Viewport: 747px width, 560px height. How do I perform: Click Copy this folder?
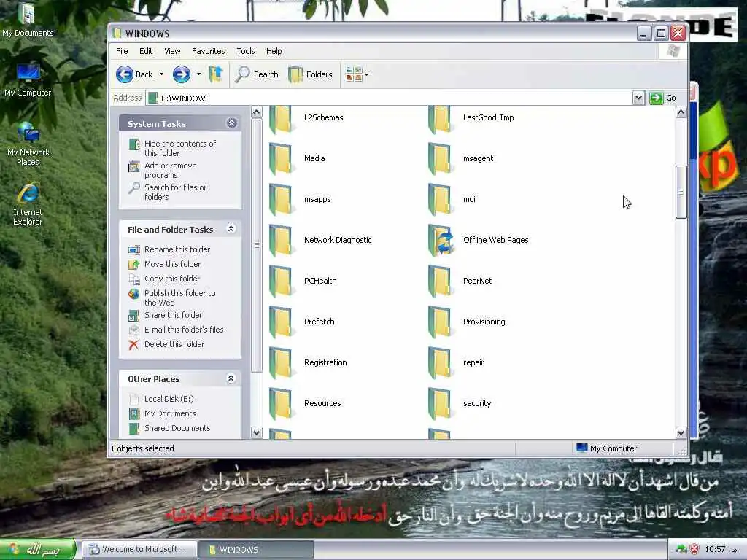point(164,279)
